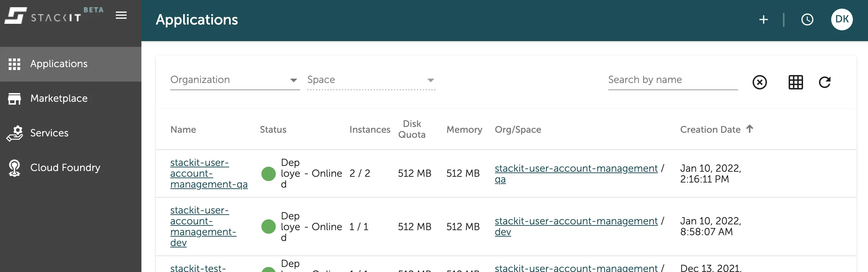
Task: Toggle the hamburger menu sidebar
Action: point(121,15)
